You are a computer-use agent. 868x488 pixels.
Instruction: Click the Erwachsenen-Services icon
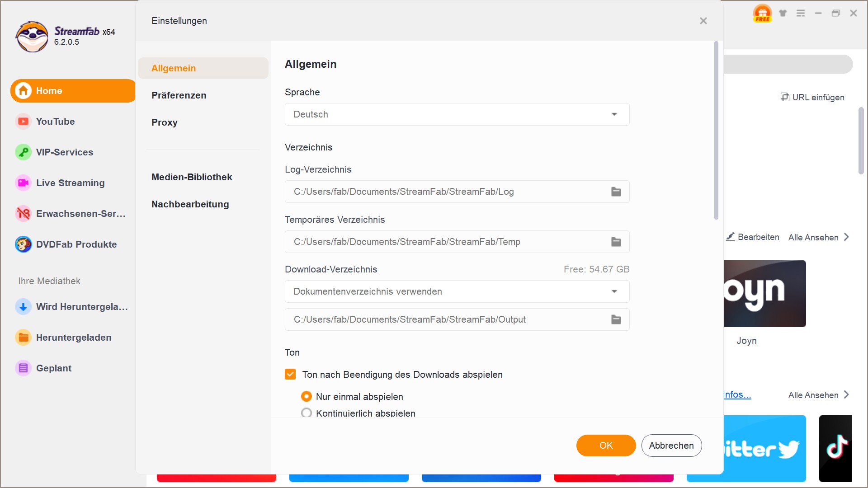(22, 213)
